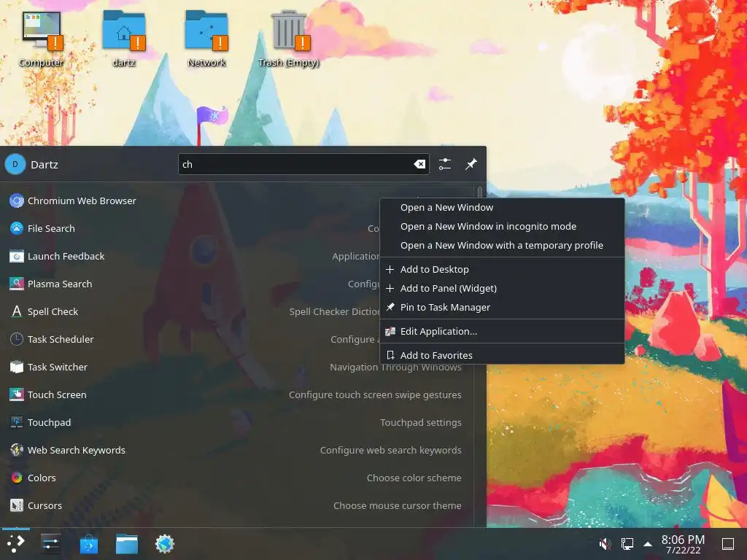Screen dimensions: 747x560
Task: Open the Touch Screen result
Action: point(236,394)
